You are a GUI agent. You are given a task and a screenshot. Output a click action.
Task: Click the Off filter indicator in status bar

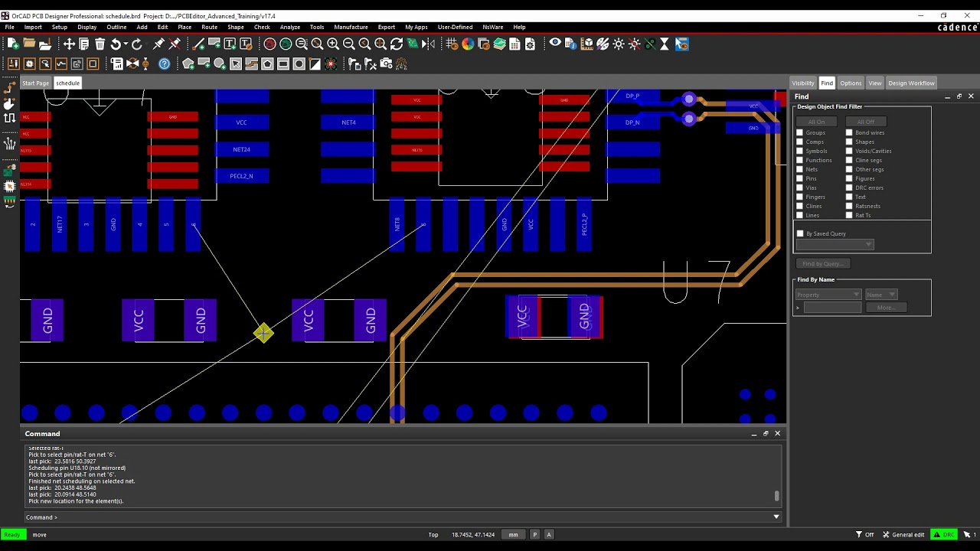pos(864,534)
